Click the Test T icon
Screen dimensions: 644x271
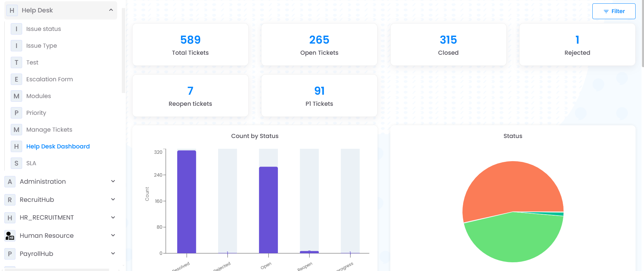tap(16, 62)
